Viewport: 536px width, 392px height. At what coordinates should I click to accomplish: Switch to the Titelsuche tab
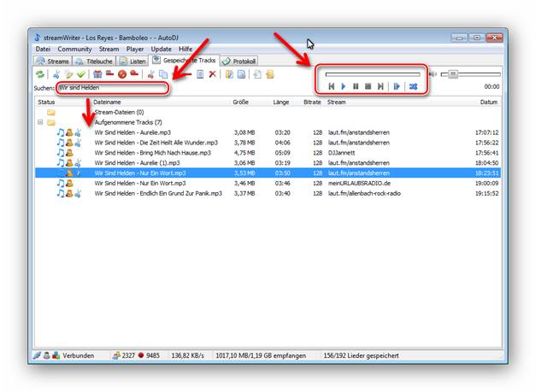coord(94,61)
